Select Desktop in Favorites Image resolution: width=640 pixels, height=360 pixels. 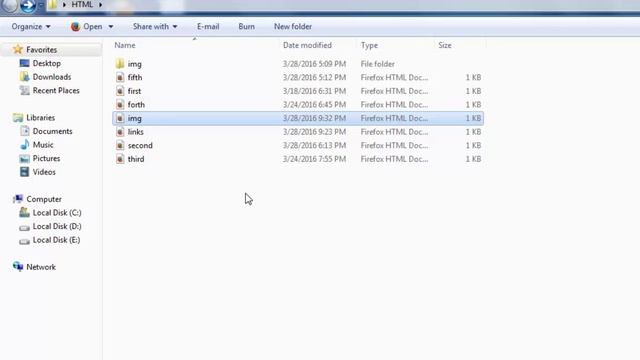tap(47, 63)
